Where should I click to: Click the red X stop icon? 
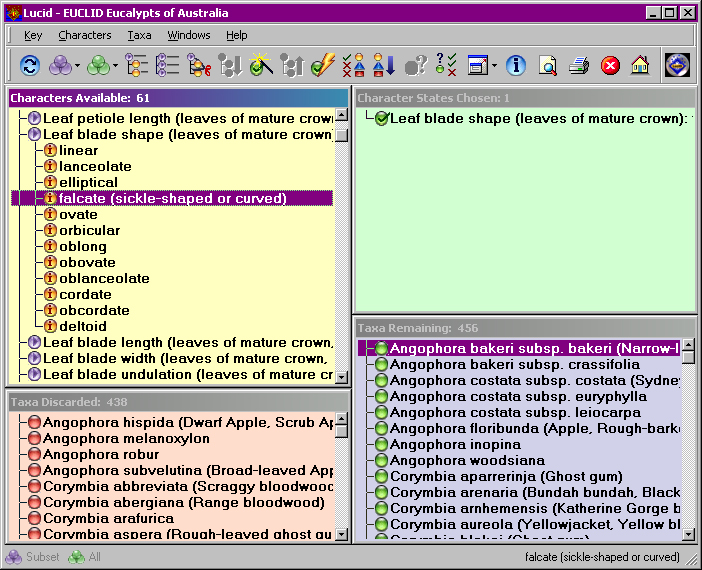[x=610, y=66]
